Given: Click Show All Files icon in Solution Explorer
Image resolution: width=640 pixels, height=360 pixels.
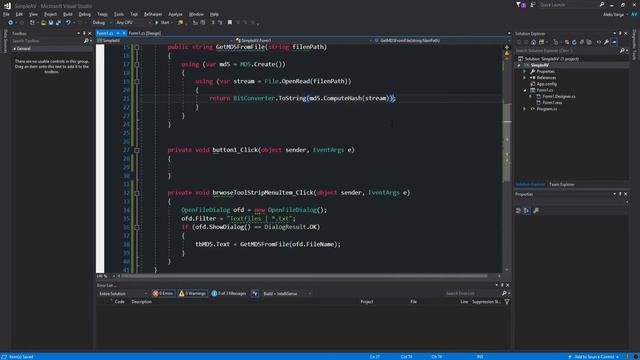Looking at the screenshot, I should tap(589, 42).
